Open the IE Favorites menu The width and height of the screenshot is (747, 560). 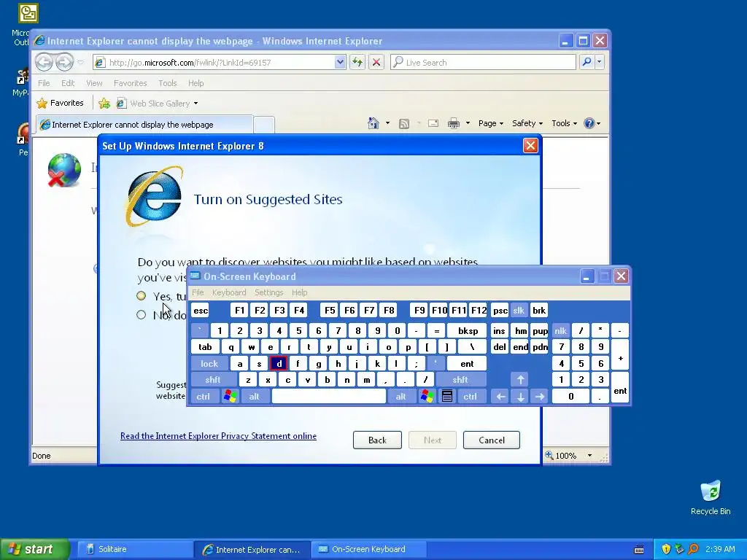(130, 83)
